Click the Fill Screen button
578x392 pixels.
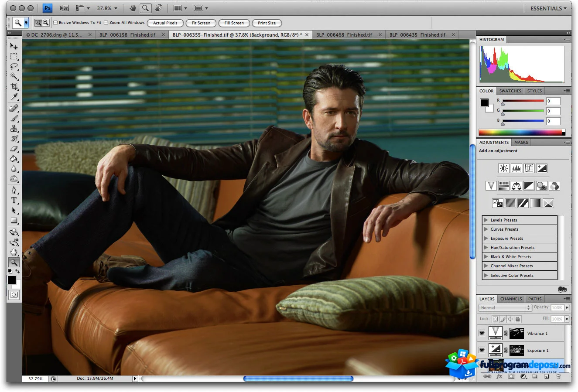point(234,23)
